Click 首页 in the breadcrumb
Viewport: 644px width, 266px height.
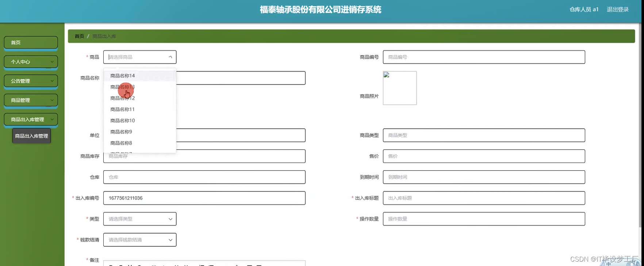[79, 36]
